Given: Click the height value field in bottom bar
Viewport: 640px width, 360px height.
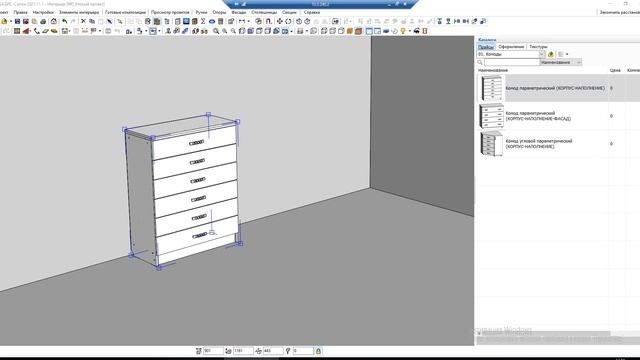Looking at the screenshot, I should point(243,351).
